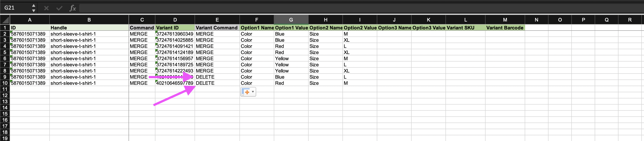Select the row 9 header

5,77
